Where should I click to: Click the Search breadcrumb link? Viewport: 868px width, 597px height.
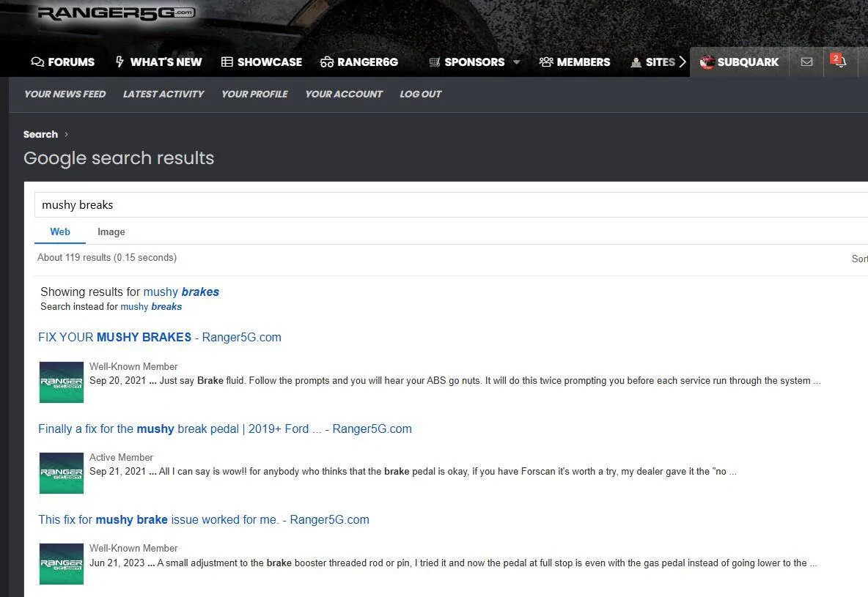pyautogui.click(x=40, y=135)
